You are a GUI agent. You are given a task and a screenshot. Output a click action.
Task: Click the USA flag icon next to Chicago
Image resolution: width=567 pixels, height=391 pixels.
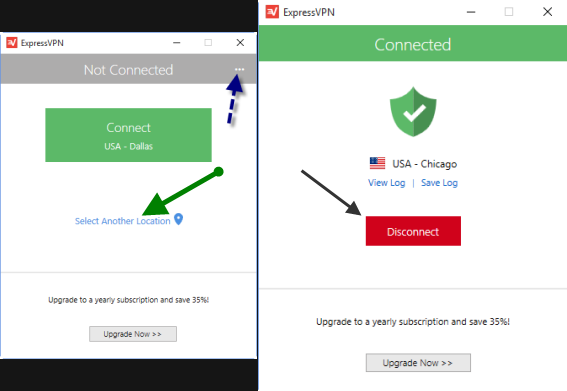point(377,163)
